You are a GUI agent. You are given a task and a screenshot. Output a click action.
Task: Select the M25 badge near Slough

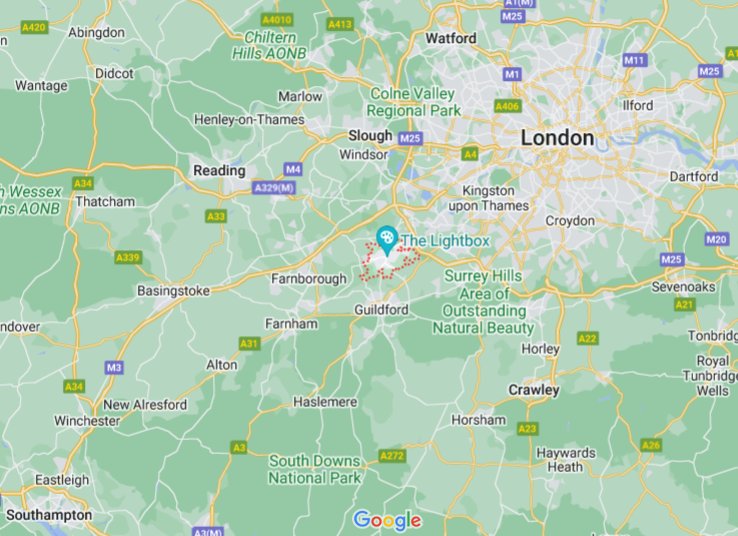[x=410, y=138]
